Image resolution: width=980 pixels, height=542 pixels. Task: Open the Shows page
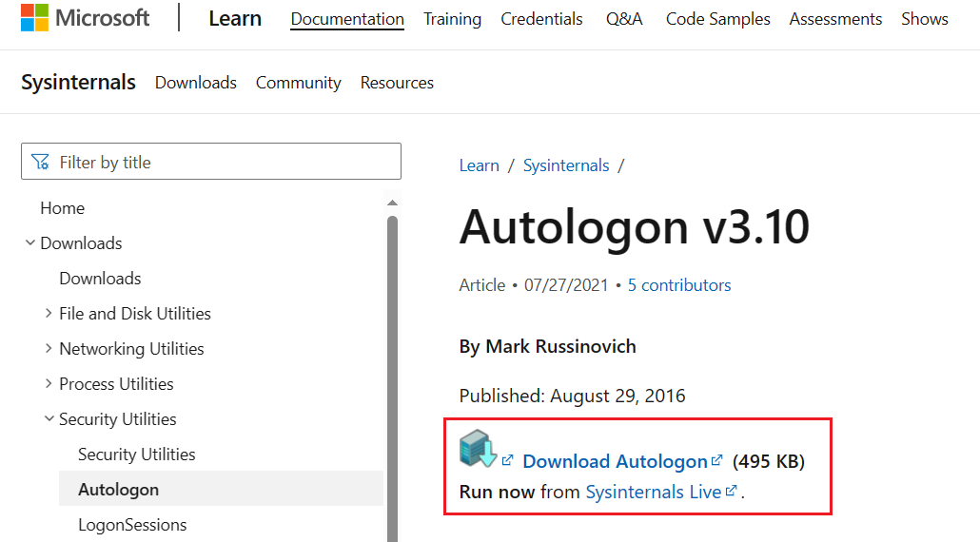click(925, 19)
